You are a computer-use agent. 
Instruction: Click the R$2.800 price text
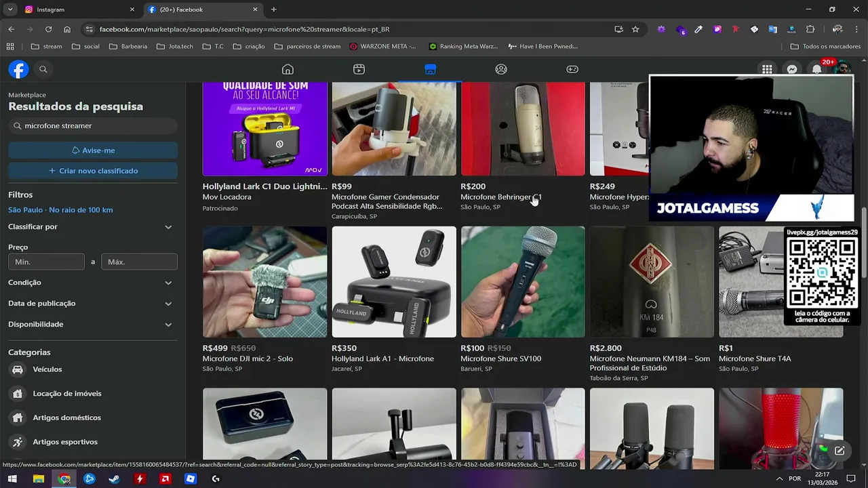(x=606, y=348)
